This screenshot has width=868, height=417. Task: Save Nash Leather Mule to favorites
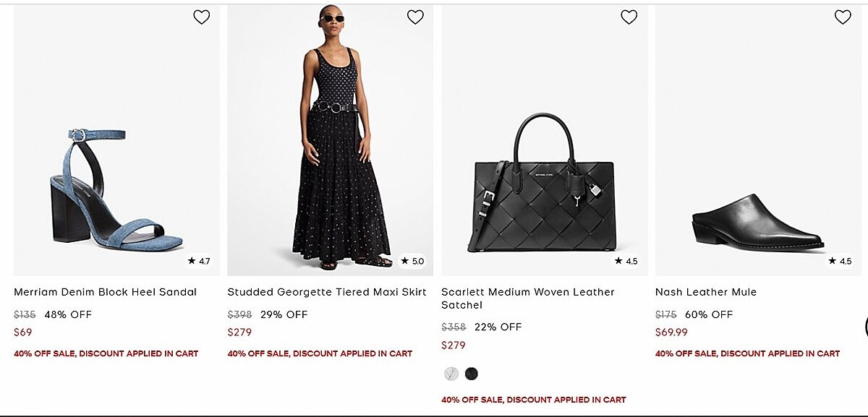pyautogui.click(x=843, y=17)
